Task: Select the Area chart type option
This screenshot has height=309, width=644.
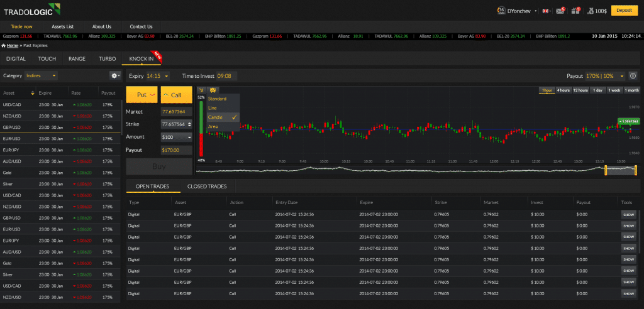Action: [213, 127]
